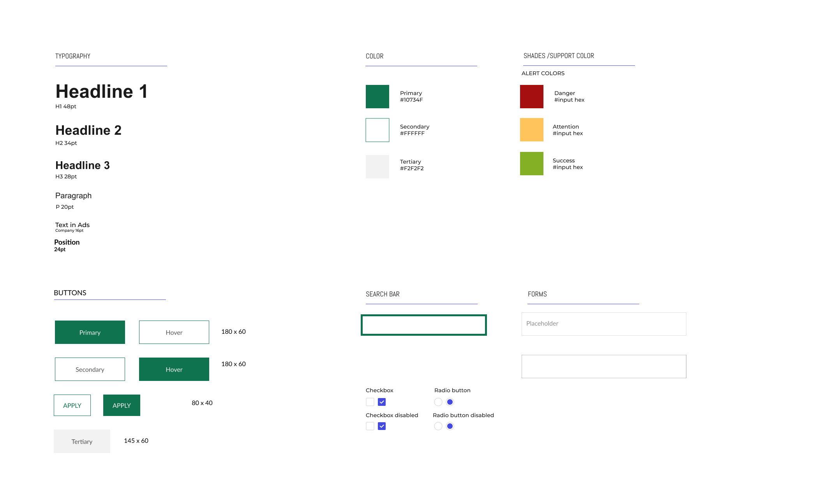Click the Attention alert color swatch
The width and height of the screenshot is (813, 504).
click(x=533, y=129)
